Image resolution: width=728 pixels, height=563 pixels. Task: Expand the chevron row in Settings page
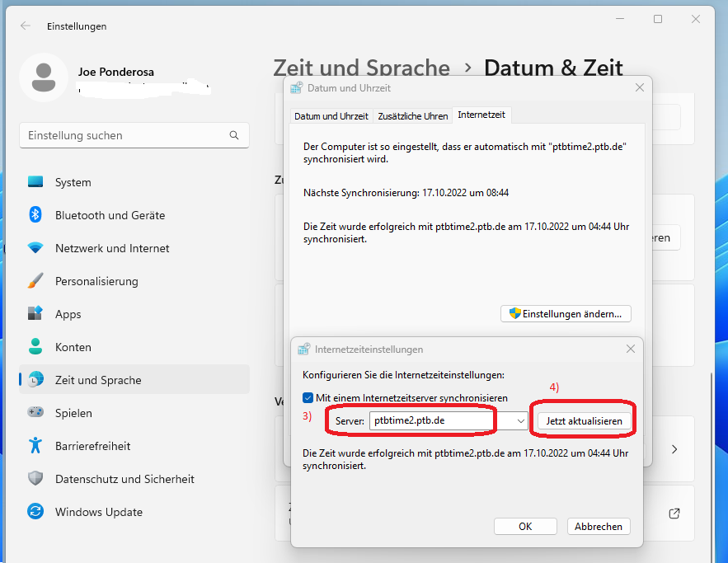(x=674, y=449)
